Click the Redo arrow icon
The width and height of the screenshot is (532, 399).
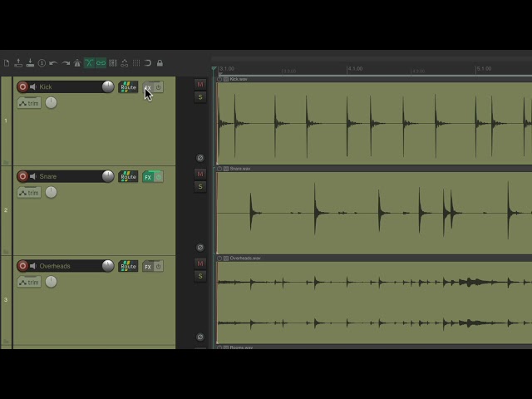pos(66,63)
